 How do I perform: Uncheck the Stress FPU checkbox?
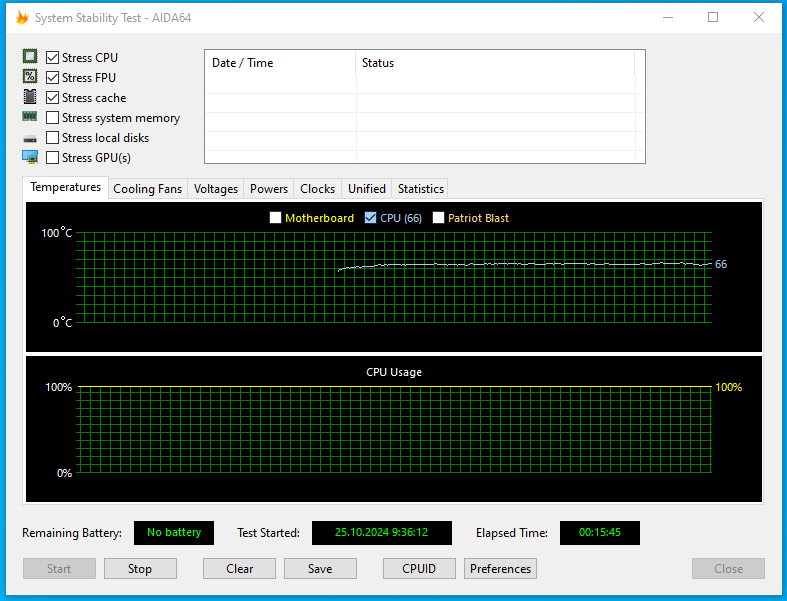52,77
